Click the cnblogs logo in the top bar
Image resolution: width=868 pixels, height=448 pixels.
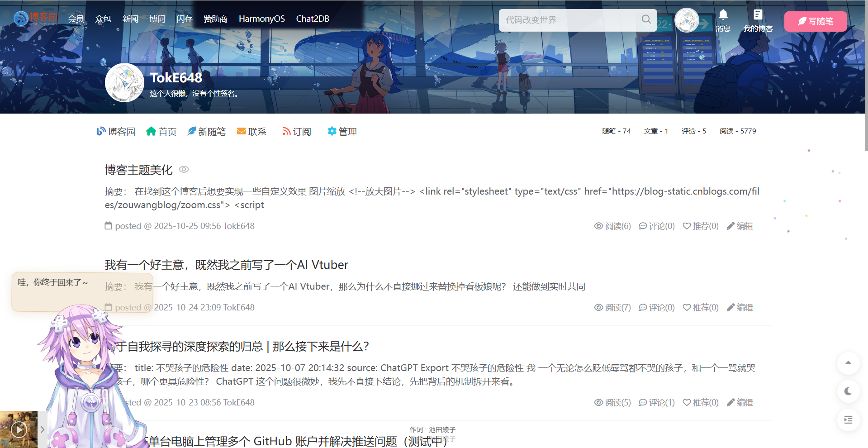35,18
